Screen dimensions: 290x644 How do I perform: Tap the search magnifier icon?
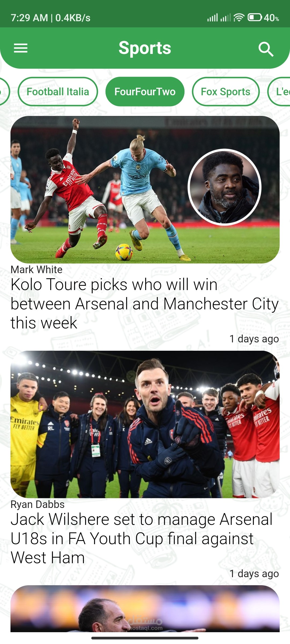click(x=266, y=49)
